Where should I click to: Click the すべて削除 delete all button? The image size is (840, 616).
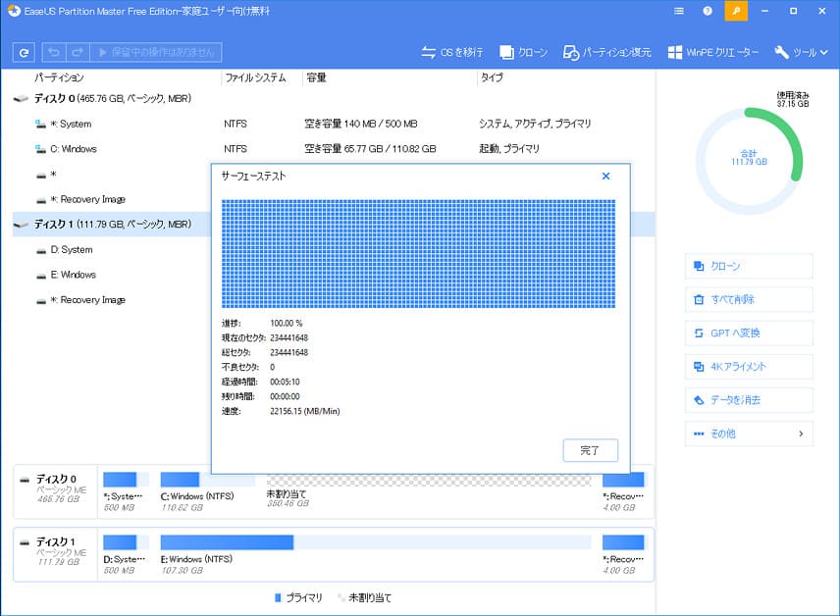tap(749, 299)
